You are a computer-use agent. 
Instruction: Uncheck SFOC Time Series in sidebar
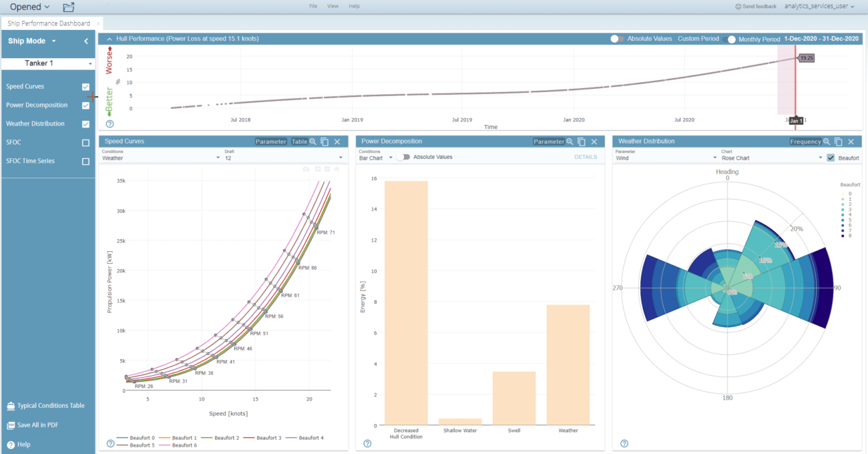(85, 160)
